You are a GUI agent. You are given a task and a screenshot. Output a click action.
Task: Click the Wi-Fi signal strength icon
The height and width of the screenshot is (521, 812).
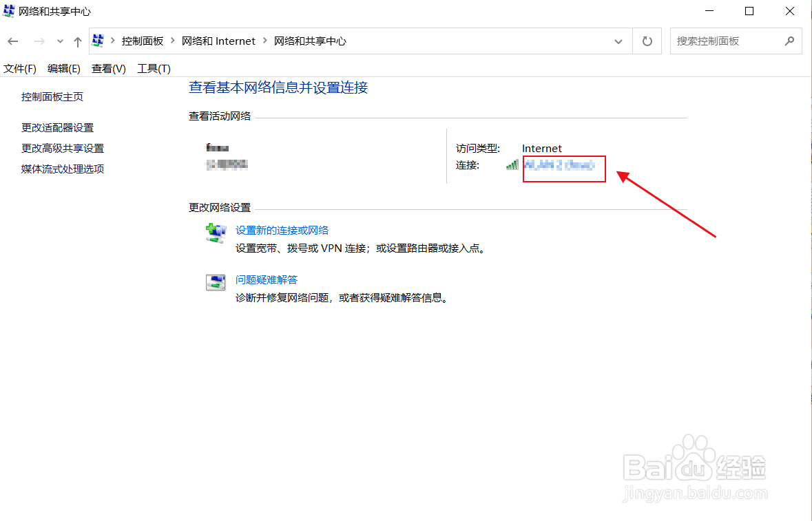pos(510,164)
